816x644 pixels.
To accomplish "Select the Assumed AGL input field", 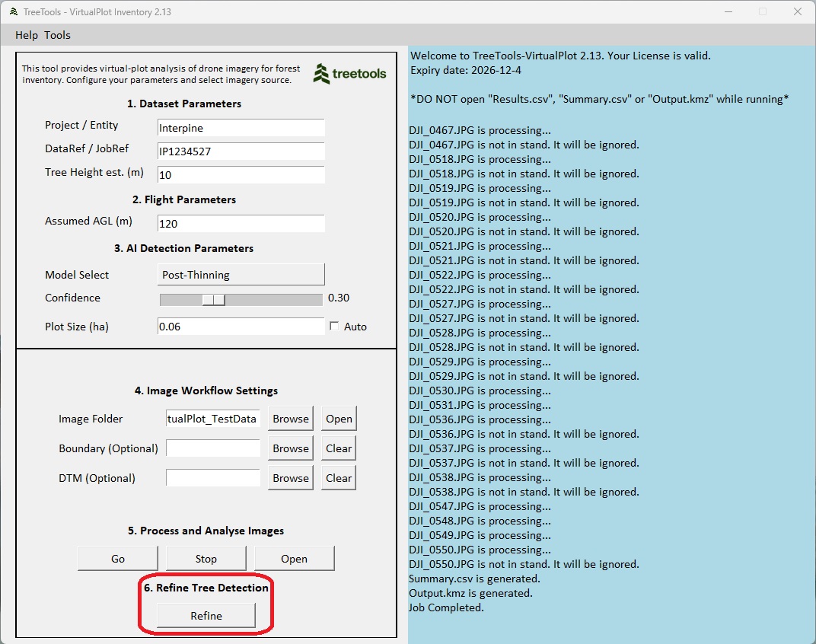I will (x=241, y=224).
